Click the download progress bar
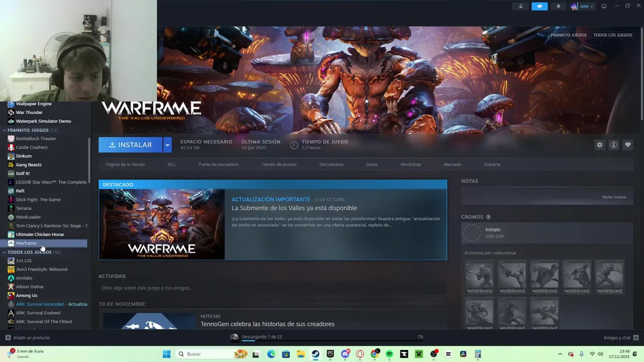 click(333, 341)
